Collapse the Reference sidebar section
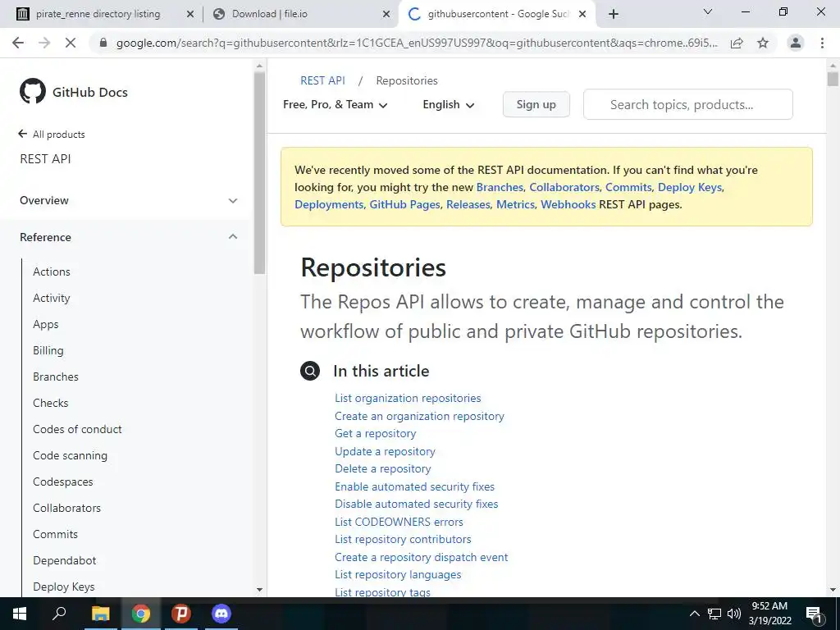This screenshot has height=630, width=840. coord(127,237)
